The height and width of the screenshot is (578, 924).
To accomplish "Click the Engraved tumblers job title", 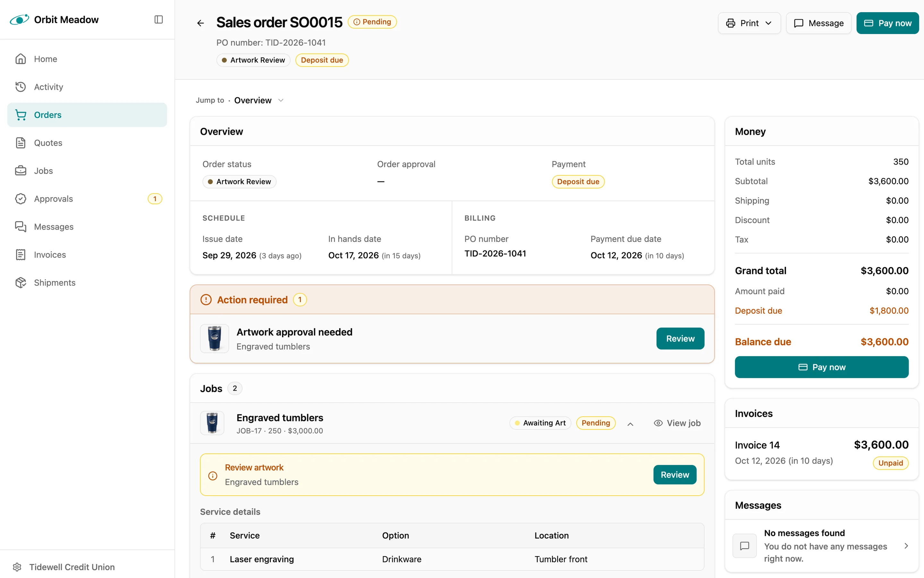I will (x=280, y=417).
